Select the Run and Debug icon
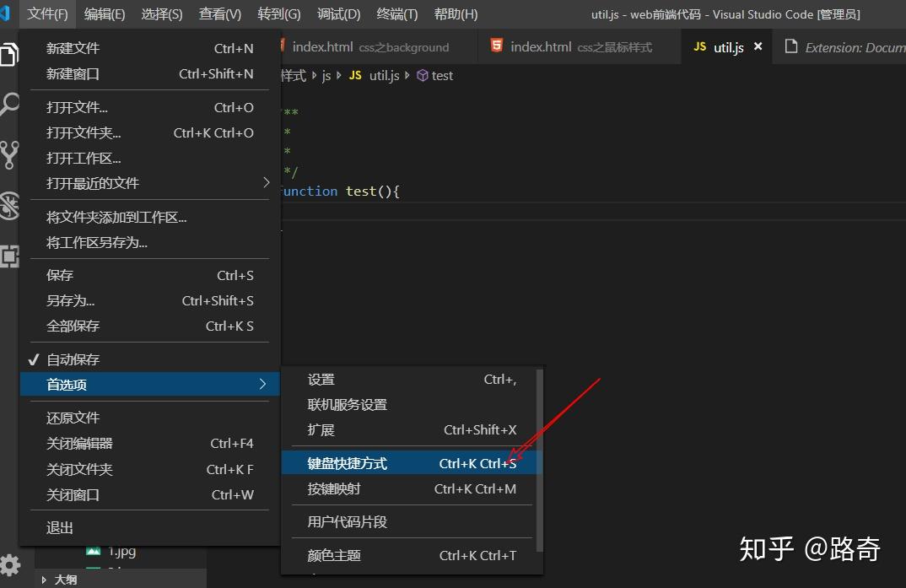The width and height of the screenshot is (906, 588). pyautogui.click(x=10, y=205)
